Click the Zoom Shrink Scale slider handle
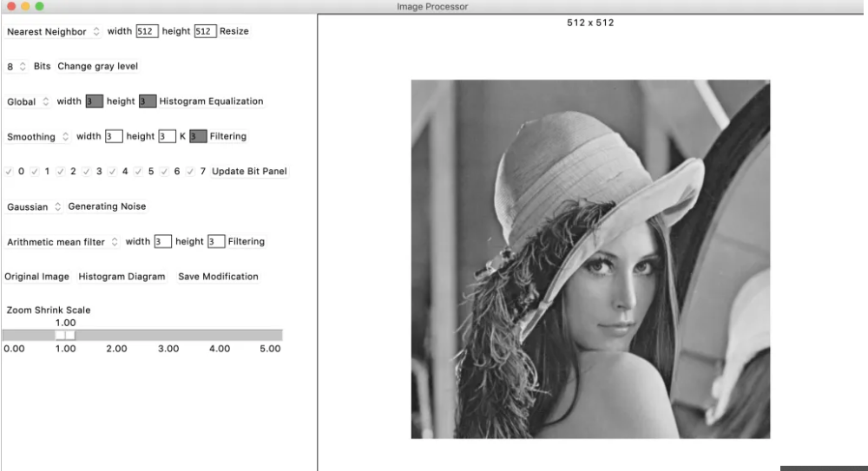Viewport: 868px width, 471px height. pos(65,335)
